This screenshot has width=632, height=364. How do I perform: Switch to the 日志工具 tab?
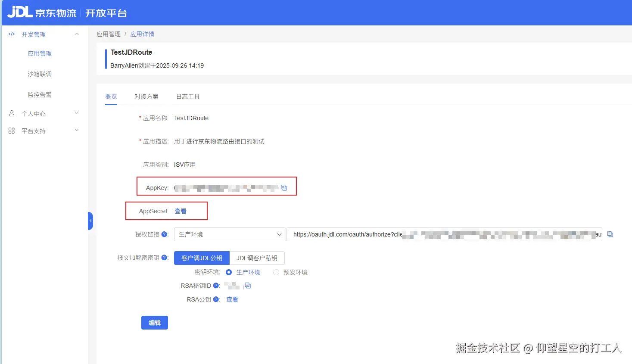188,96
